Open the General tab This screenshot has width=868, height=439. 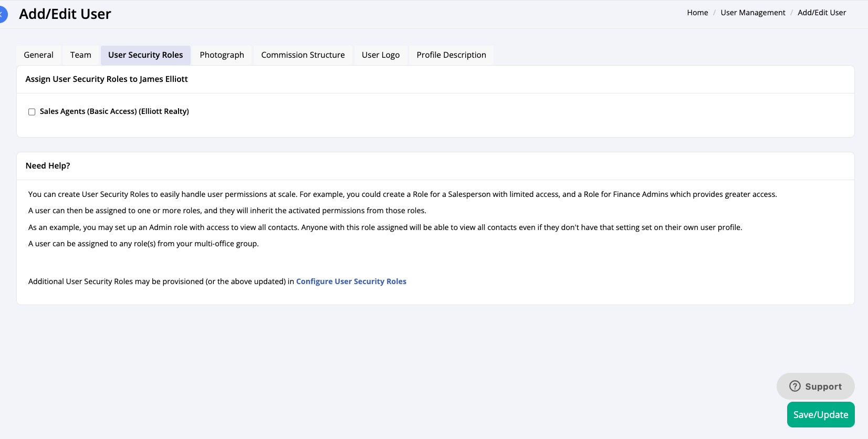click(x=38, y=55)
